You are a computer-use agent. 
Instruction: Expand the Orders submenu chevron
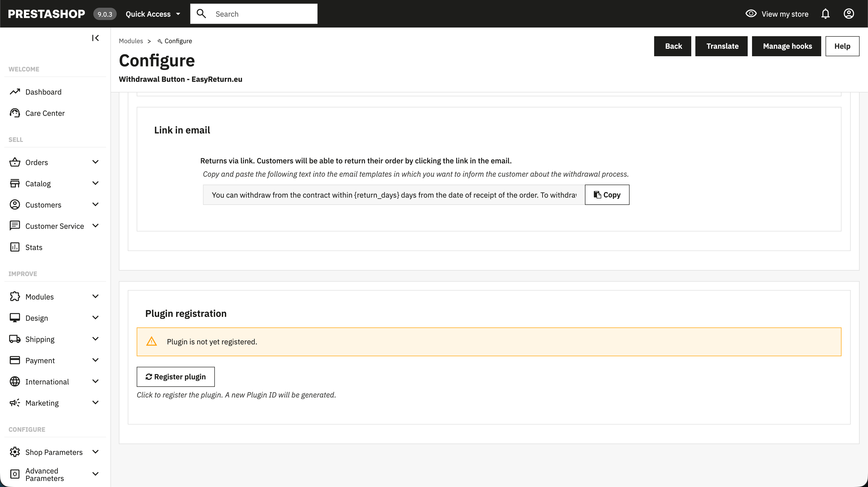coord(95,162)
